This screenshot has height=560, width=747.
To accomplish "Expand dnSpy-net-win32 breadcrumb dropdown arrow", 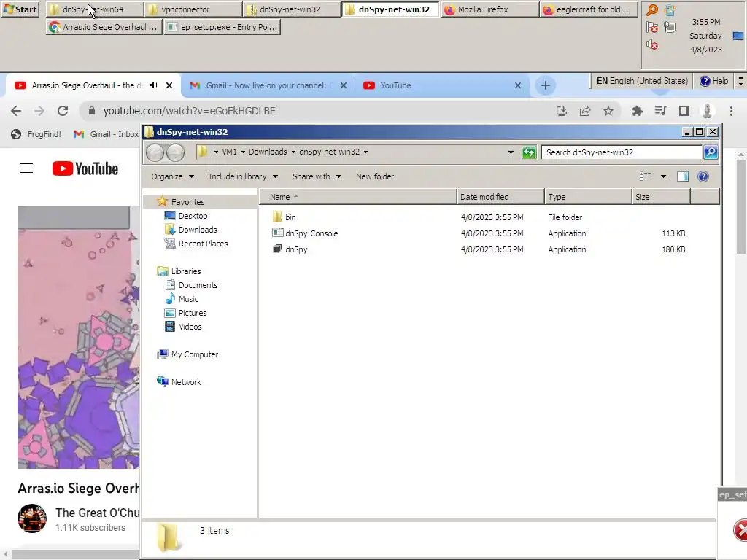I will click(366, 152).
